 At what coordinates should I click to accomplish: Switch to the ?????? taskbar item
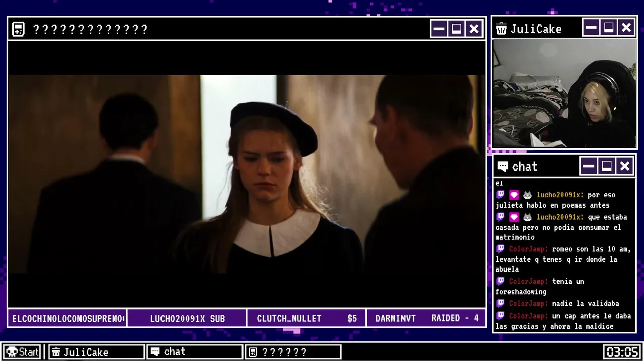(293, 352)
